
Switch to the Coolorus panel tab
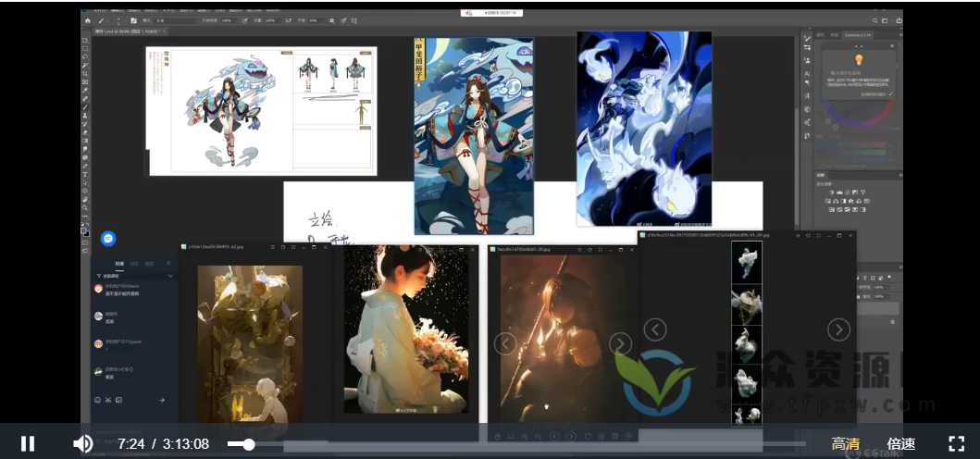858,35
